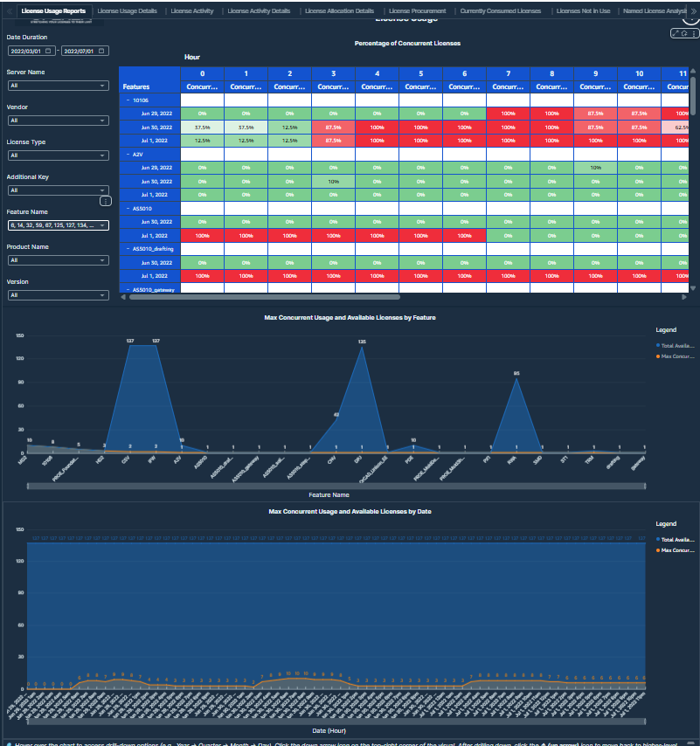The height and width of the screenshot is (746, 700).
Task: Click the right chevron to reveal more report tabs
Action: [x=693, y=10]
